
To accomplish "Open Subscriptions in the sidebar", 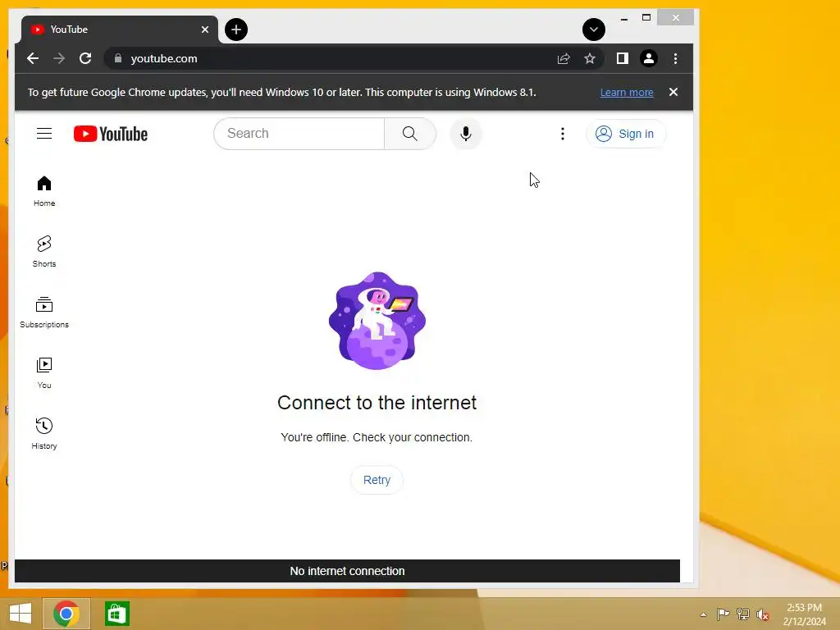I will pyautogui.click(x=44, y=313).
